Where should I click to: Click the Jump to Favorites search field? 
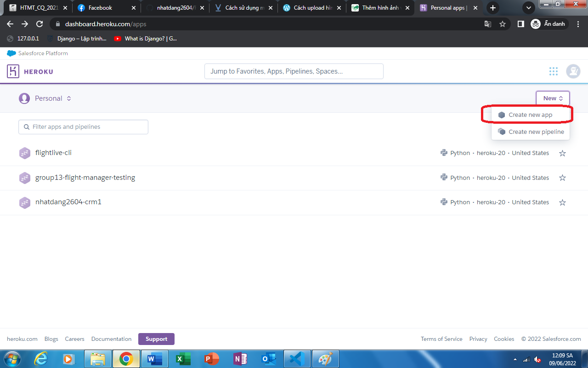(294, 71)
